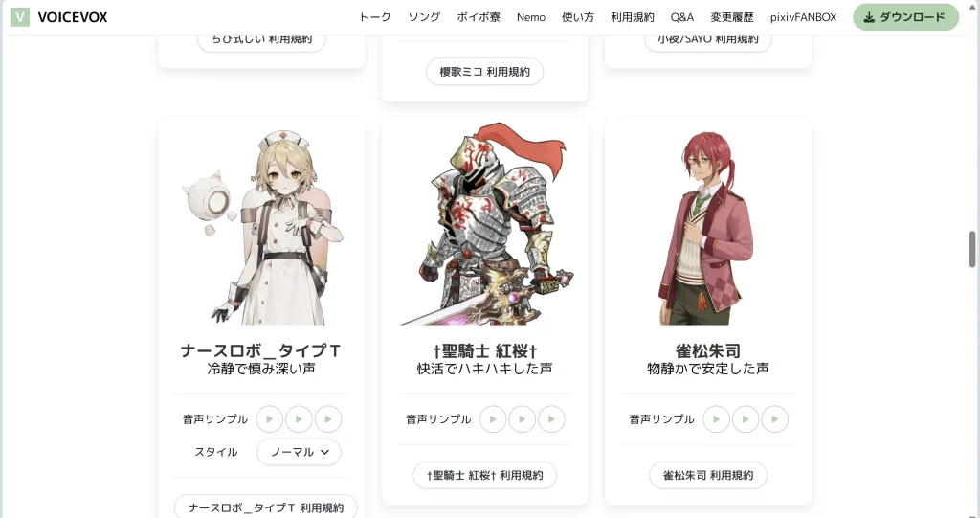
Task: Play first voice sample of ナースロボ_タイプT
Action: 269,419
